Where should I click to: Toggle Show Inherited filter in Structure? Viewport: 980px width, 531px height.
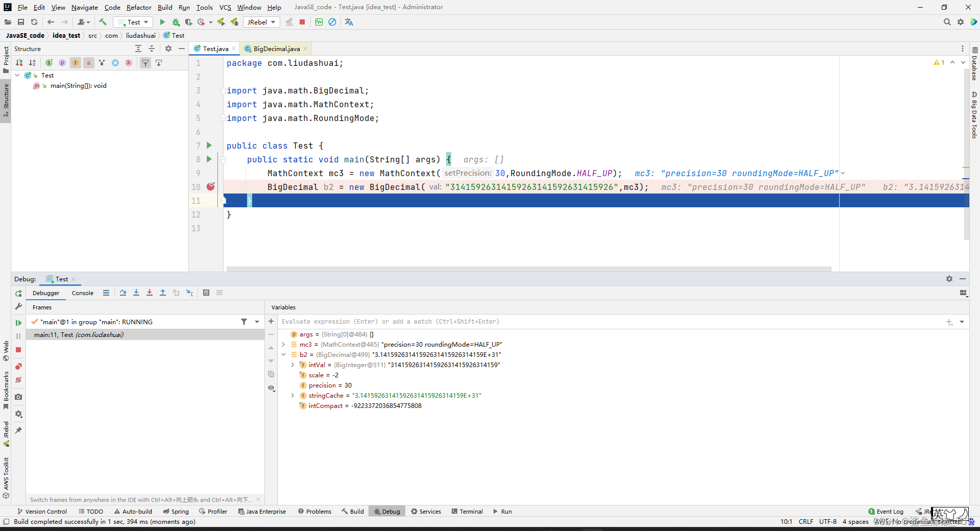point(102,63)
